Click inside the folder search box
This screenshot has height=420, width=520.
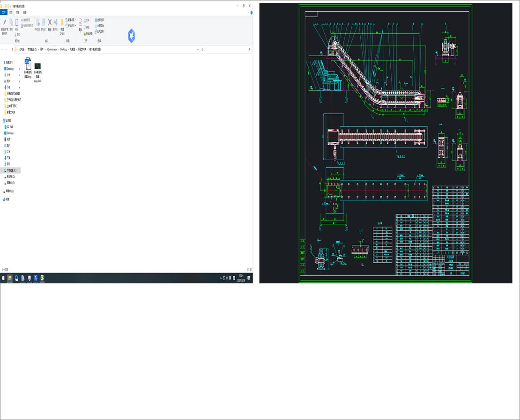(x=229, y=49)
